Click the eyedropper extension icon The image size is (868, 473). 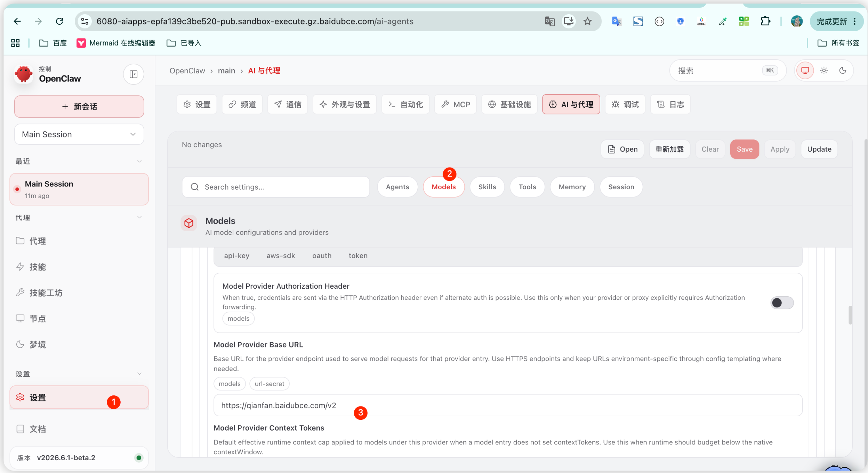(x=723, y=22)
